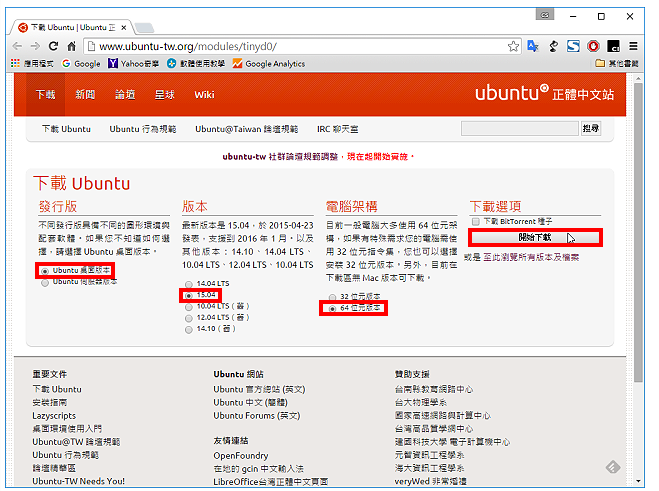Open the Google bookmark
The image size is (659, 491).
click(x=81, y=63)
